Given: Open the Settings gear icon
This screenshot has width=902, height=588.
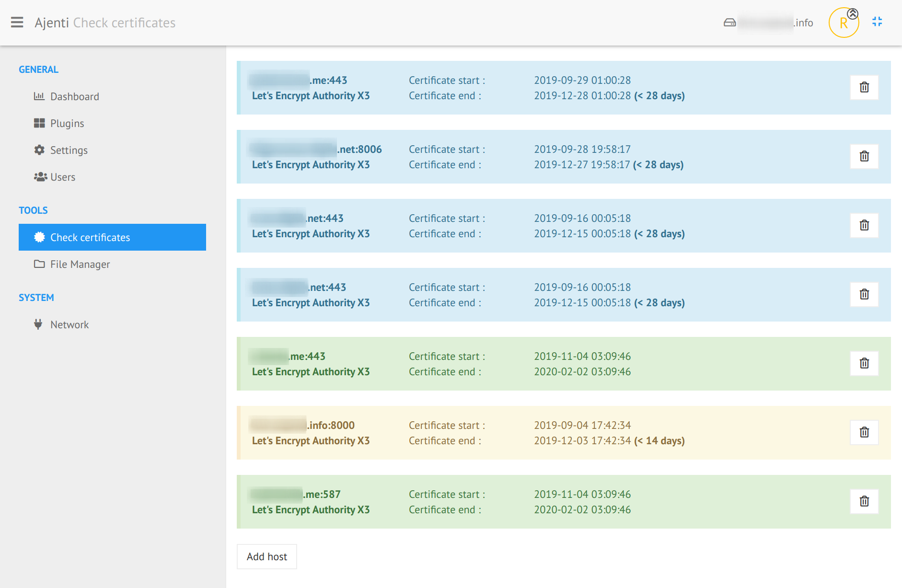Looking at the screenshot, I should click(x=39, y=150).
